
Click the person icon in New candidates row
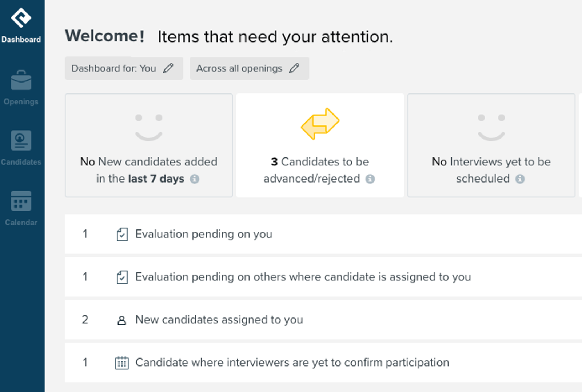coord(122,320)
